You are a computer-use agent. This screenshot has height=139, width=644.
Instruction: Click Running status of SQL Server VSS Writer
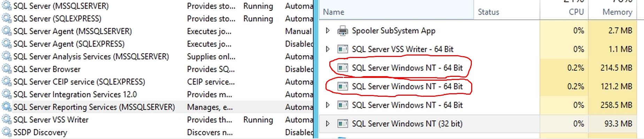pos(258,119)
